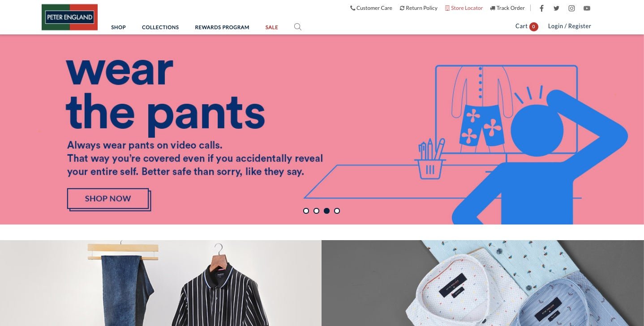Open the Store Locator link
644x326 pixels.
pyautogui.click(x=464, y=8)
